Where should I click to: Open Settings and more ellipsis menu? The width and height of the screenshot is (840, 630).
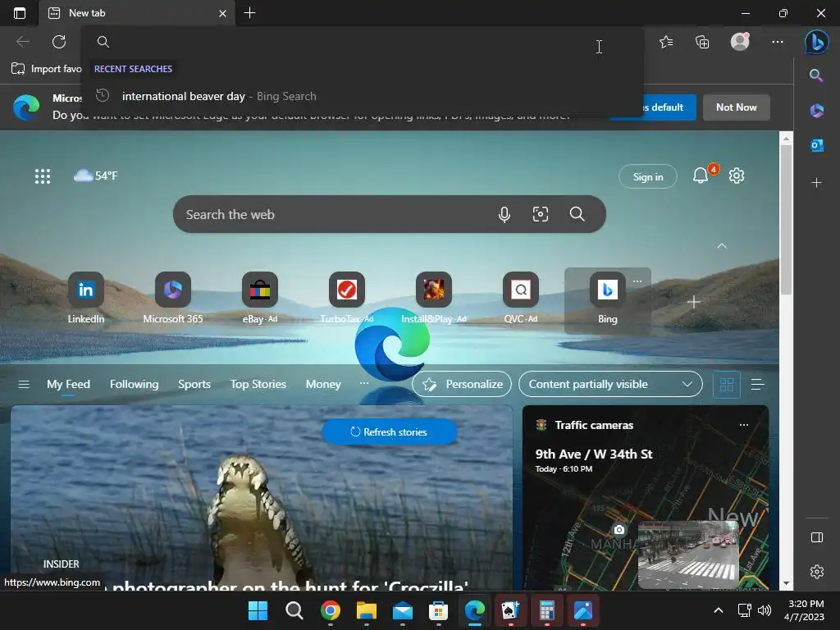(x=778, y=42)
